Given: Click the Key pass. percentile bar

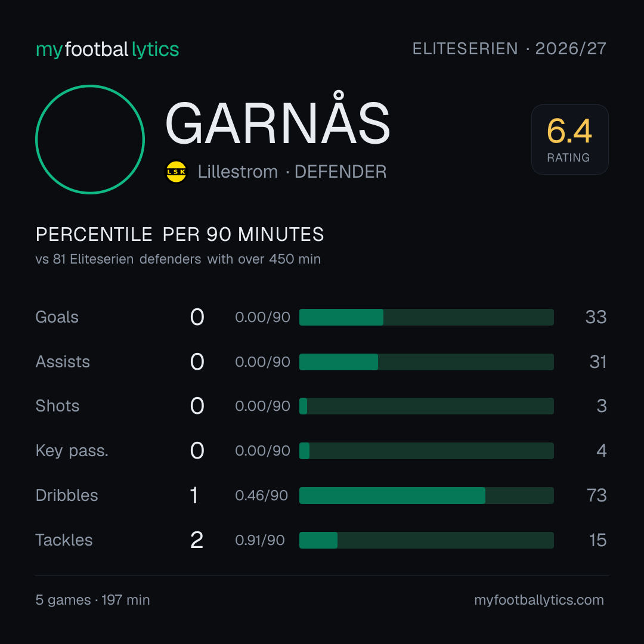Looking at the screenshot, I should (x=426, y=451).
